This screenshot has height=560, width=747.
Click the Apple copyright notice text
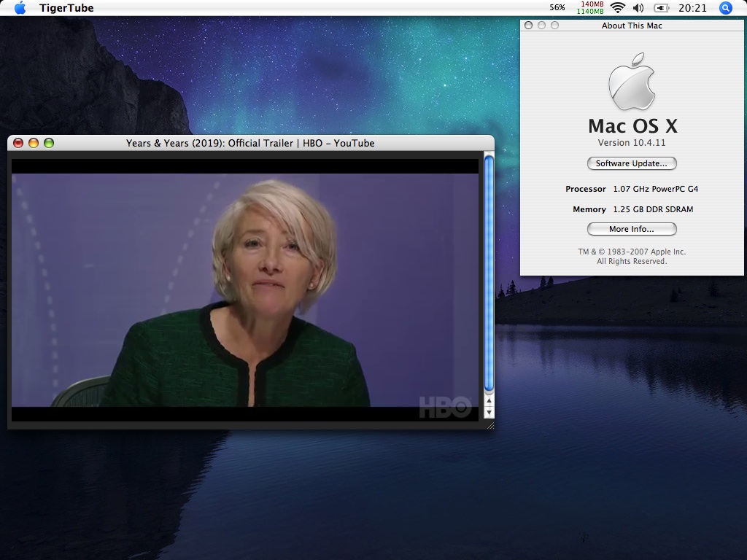632,257
